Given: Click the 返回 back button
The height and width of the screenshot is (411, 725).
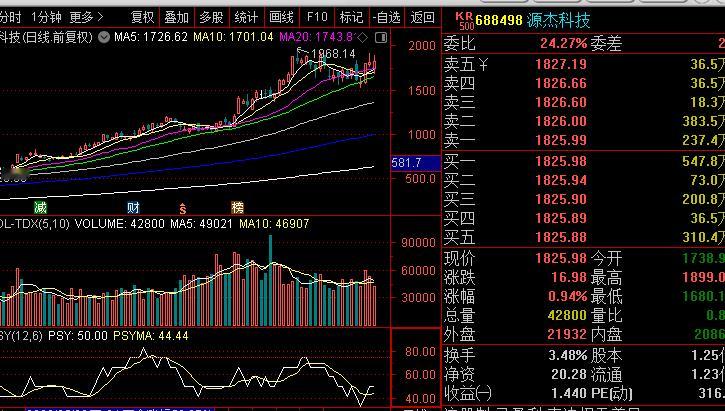Looking at the screenshot, I should [422, 18].
